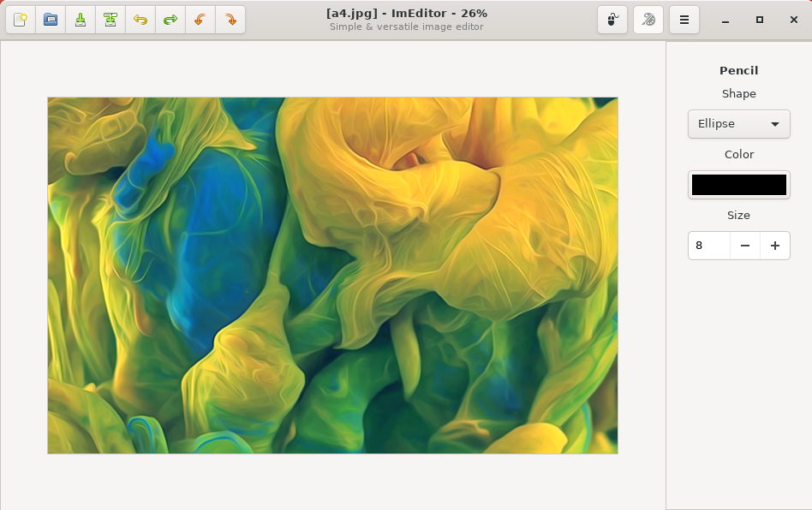Rotate the image right
Viewport: 812px width, 510px height.
point(230,20)
